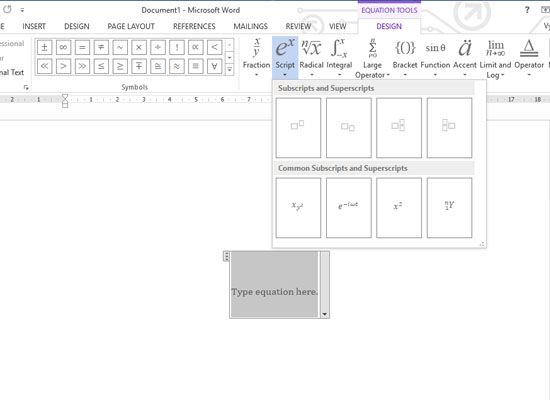Switch to the REVIEW tab
The image size is (550, 400).
pos(298,26)
